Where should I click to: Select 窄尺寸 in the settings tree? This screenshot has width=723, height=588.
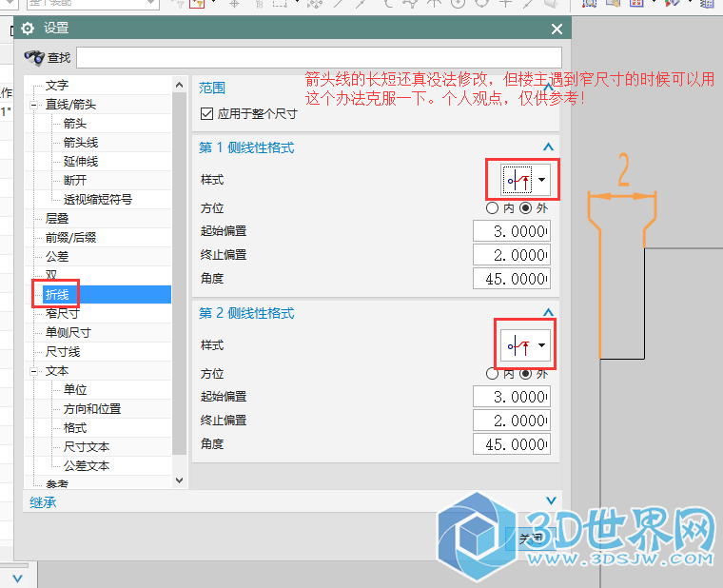point(63,314)
